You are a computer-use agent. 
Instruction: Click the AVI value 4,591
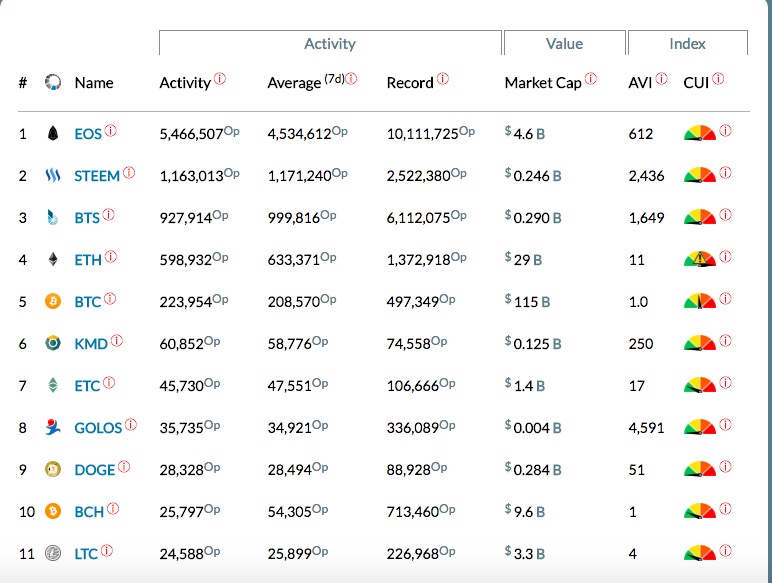click(646, 427)
